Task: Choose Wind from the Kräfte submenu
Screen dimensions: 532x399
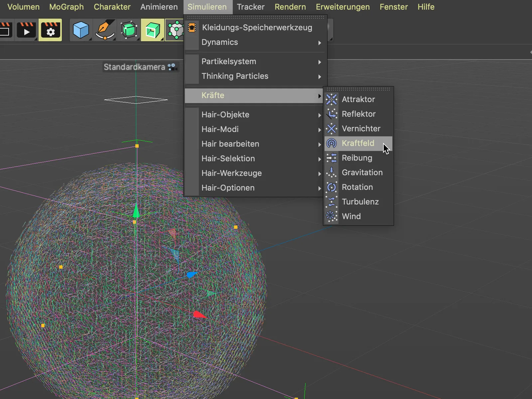Action: (358, 216)
